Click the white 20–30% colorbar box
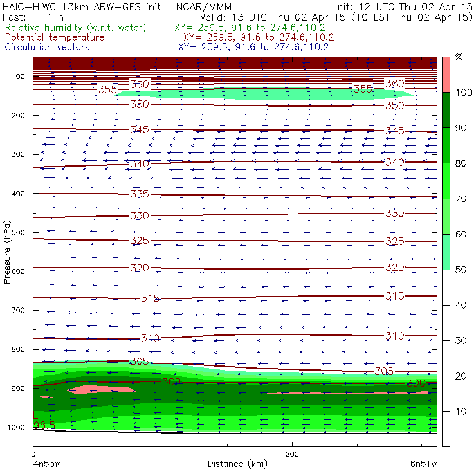The width and height of the screenshot is (476, 476). point(446,358)
